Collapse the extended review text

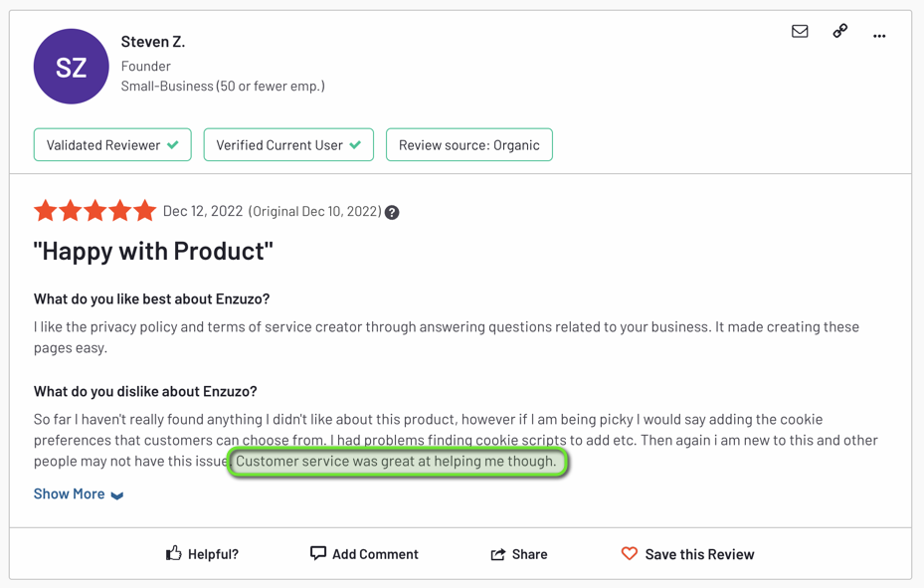[79, 494]
